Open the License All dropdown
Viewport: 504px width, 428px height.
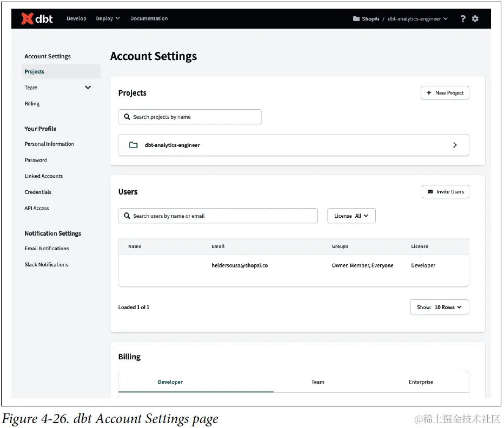[x=351, y=216]
